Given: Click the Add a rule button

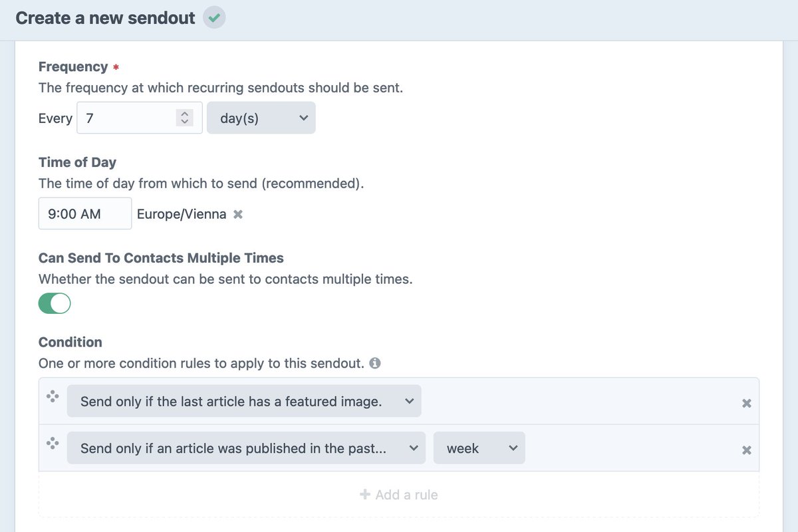Looking at the screenshot, I should coord(399,495).
